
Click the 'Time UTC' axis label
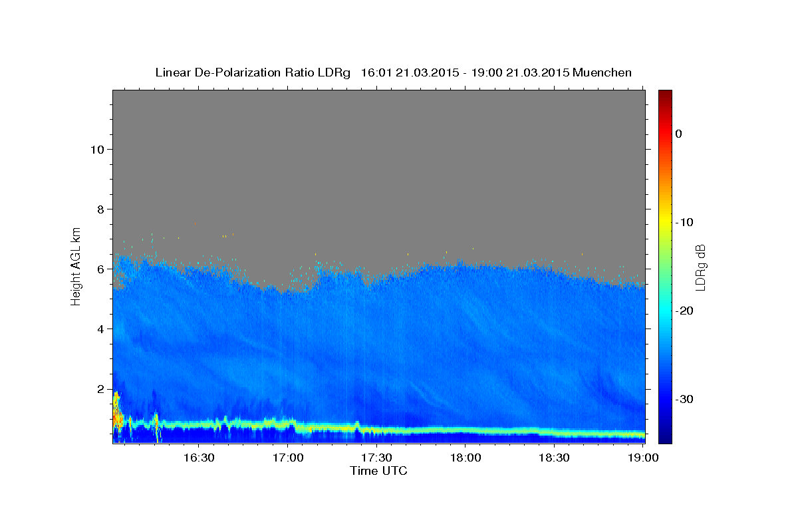pyautogui.click(x=378, y=471)
